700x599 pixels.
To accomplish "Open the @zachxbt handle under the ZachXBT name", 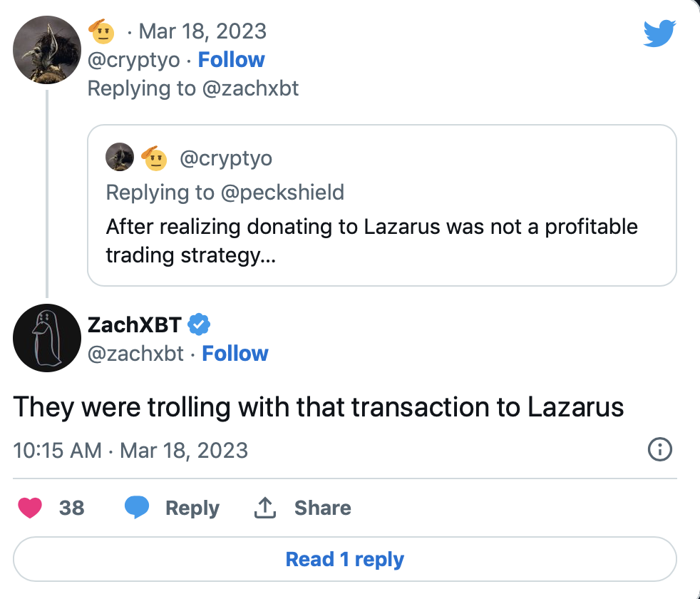I will click(135, 354).
